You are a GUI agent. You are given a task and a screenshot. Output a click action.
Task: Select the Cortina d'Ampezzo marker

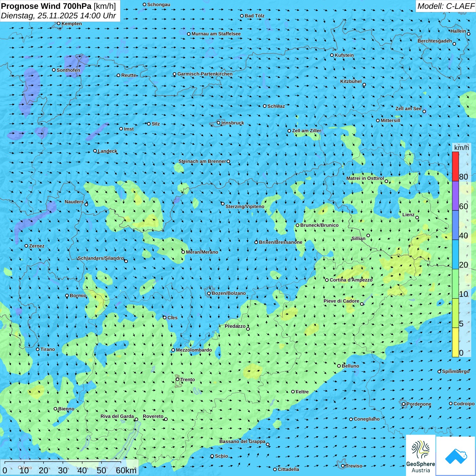click(x=327, y=280)
